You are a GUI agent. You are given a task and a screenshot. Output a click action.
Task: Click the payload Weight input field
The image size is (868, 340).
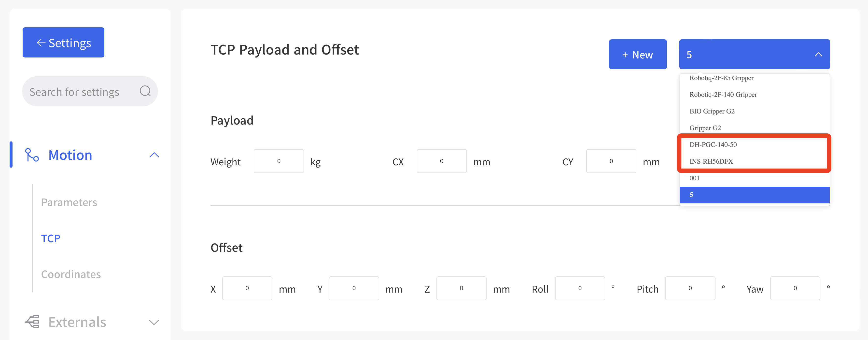(x=279, y=161)
